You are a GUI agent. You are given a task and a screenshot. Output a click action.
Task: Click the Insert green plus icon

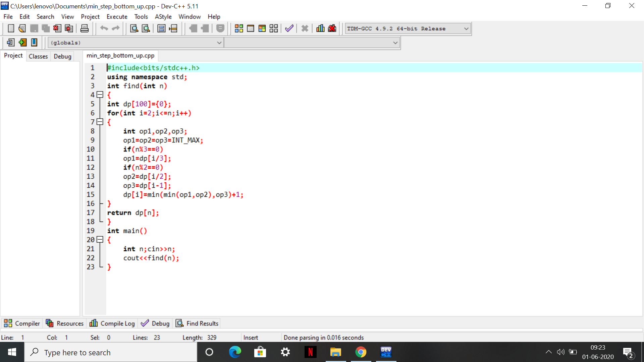tap(22, 43)
